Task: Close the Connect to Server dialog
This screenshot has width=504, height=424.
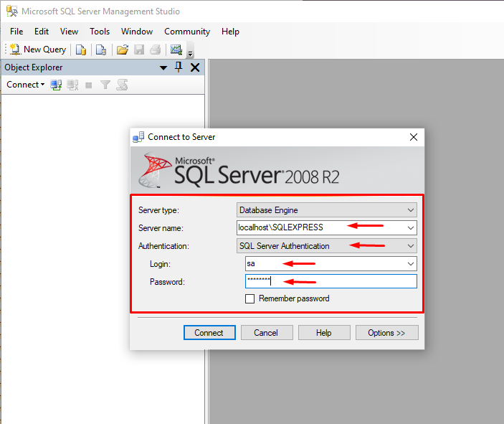Action: point(414,137)
